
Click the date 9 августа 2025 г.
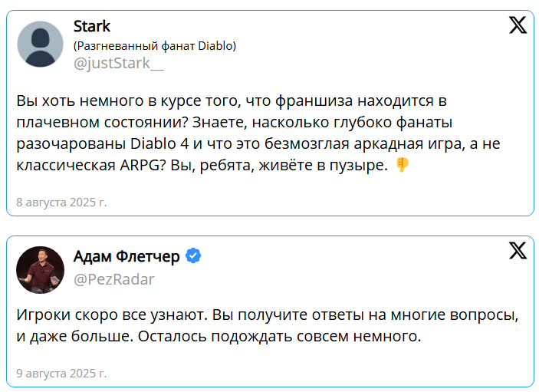[x=61, y=374]
